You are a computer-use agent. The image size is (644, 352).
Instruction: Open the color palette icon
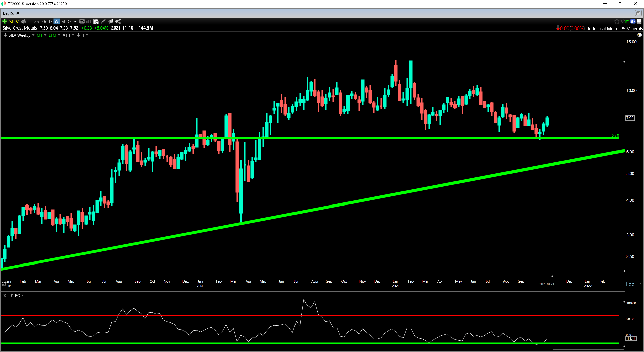[640, 35]
